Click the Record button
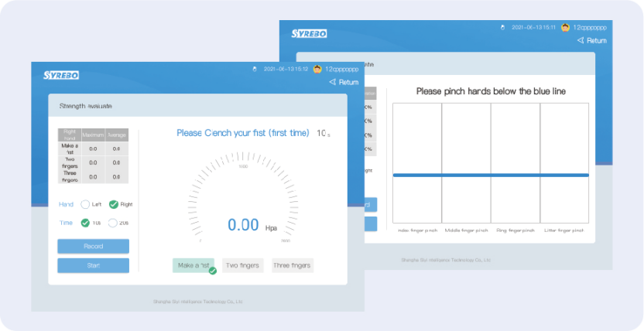Image resolution: width=644 pixels, height=331 pixels. pos(93,246)
